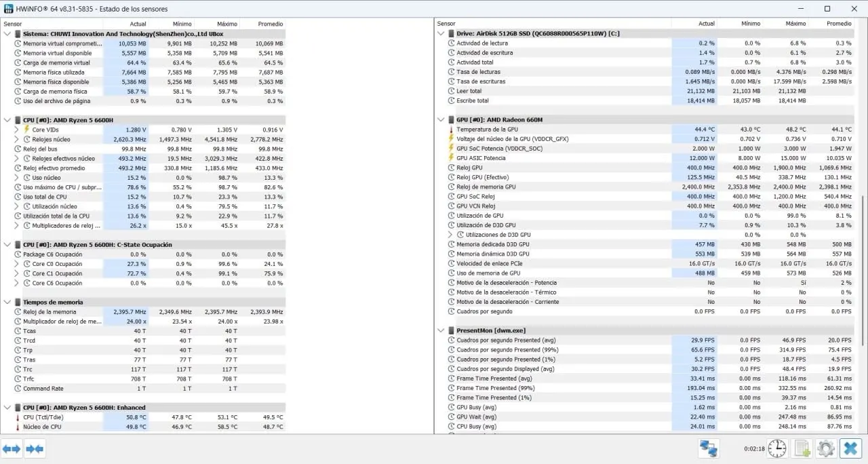Click the shrink-columns inward arrows button

[35, 448]
